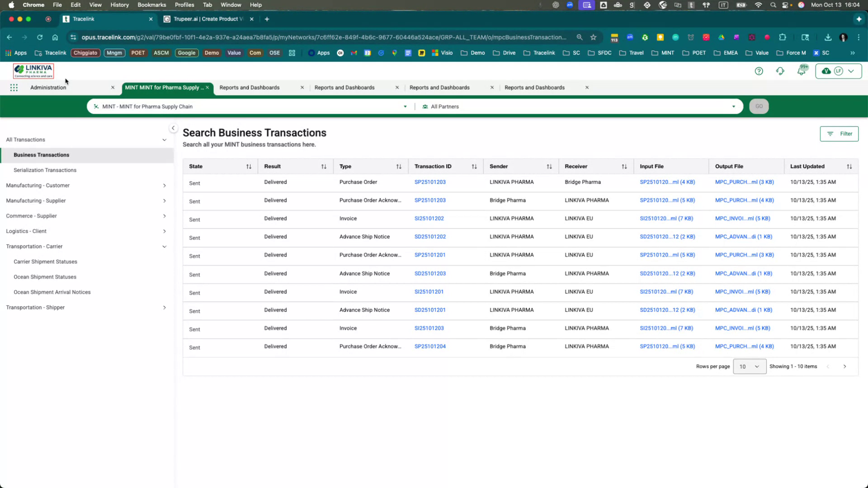
Task: Click the headset support icon
Action: 780,71
